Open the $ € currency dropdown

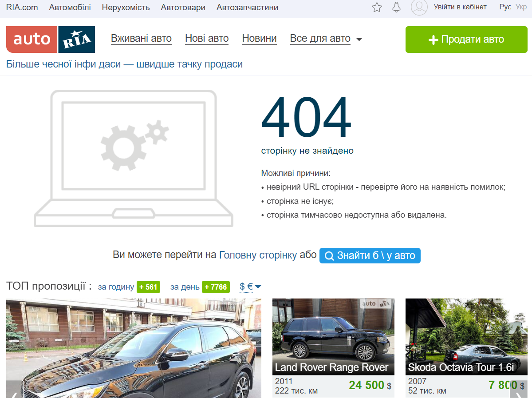(x=250, y=287)
